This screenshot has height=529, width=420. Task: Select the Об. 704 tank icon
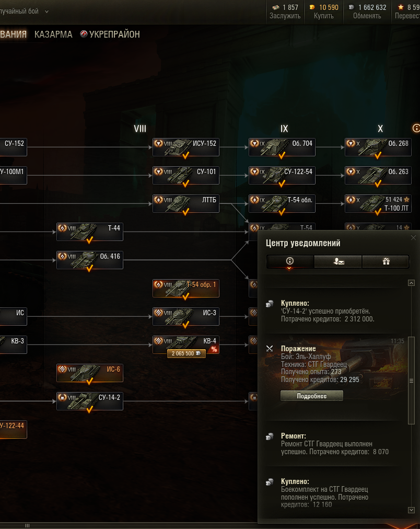coord(282,147)
